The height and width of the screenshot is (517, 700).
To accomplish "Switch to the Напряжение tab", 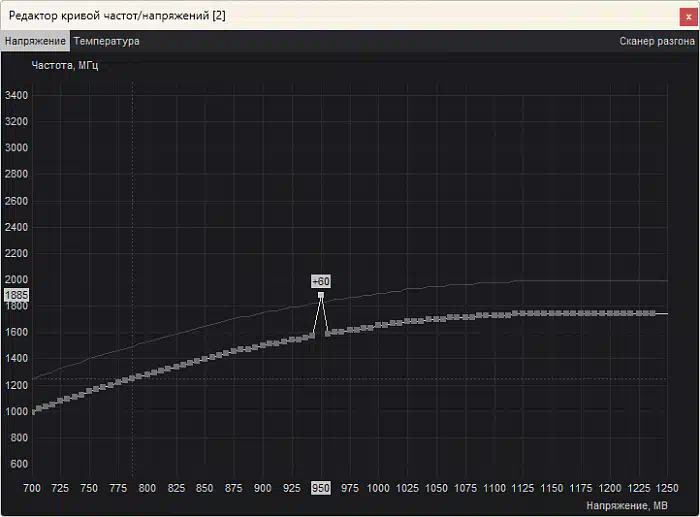I will (35, 41).
